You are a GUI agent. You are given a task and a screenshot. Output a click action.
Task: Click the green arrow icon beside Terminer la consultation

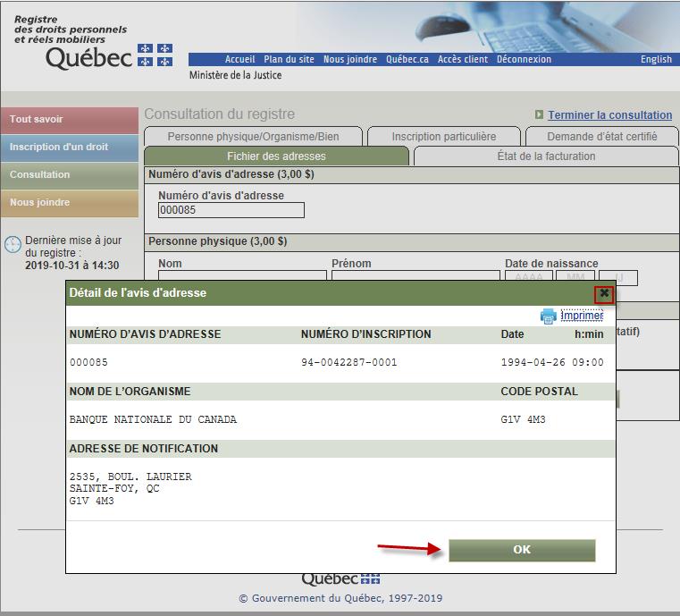pos(539,114)
